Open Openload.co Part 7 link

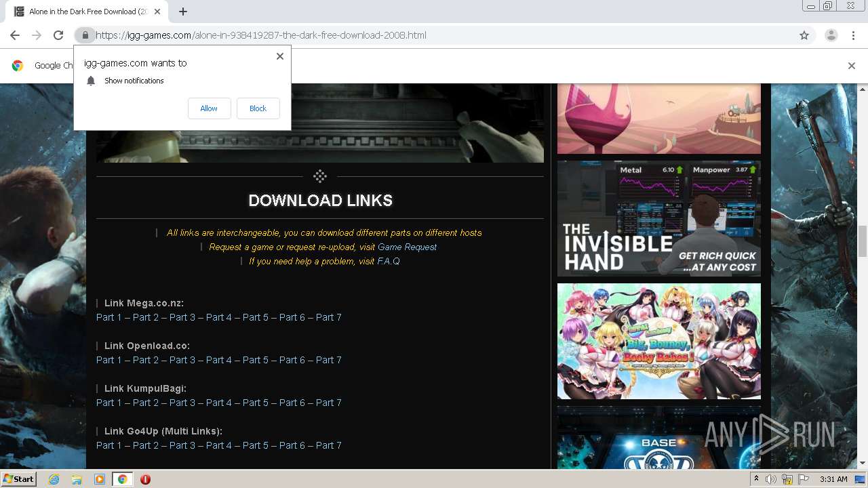329,360
